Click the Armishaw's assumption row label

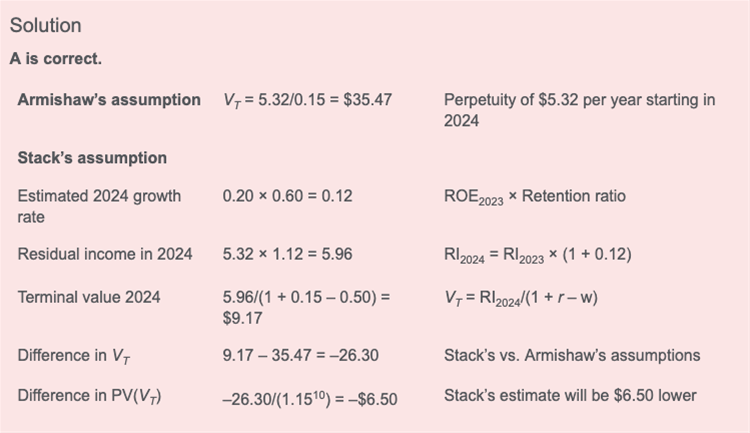point(109,100)
